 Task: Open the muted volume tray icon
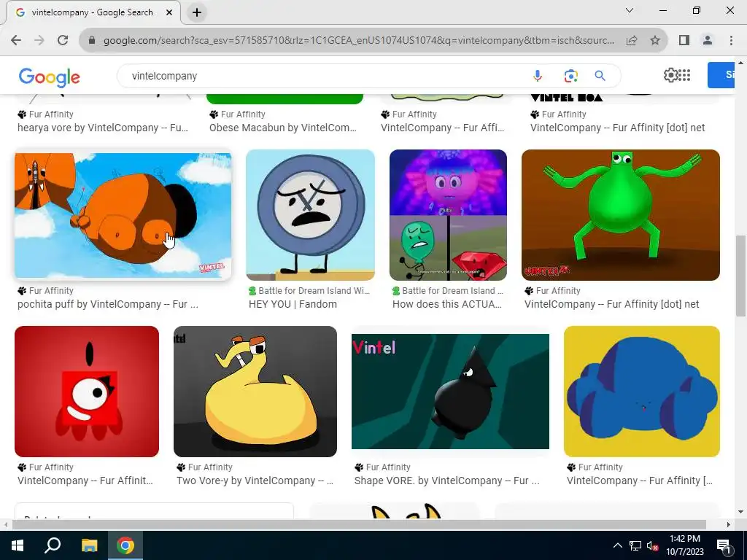[652, 545]
